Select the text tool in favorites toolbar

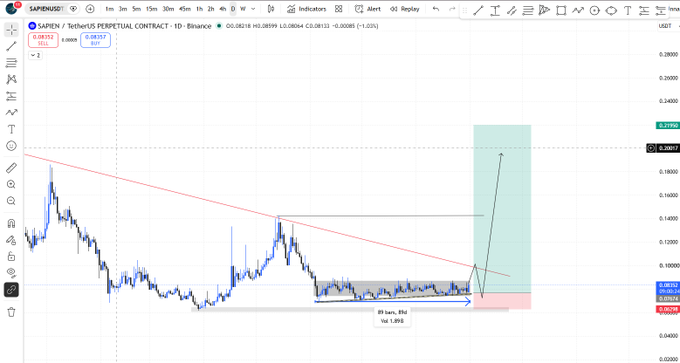tap(628, 10)
